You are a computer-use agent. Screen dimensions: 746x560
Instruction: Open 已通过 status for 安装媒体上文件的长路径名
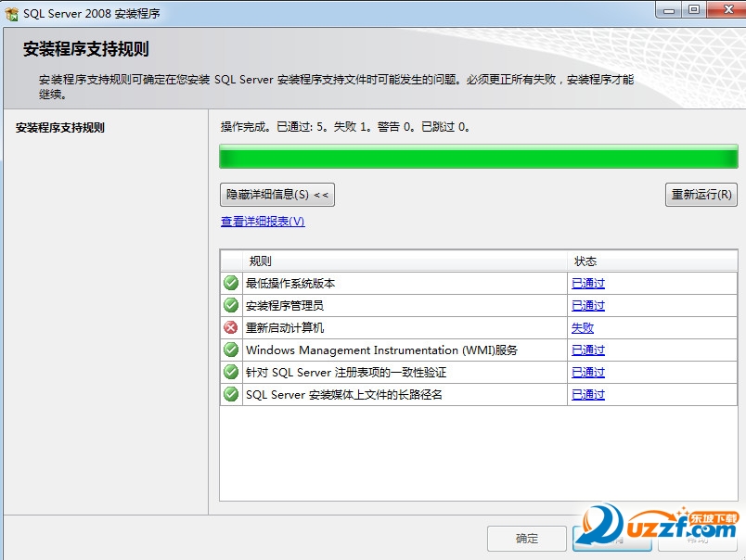click(588, 395)
